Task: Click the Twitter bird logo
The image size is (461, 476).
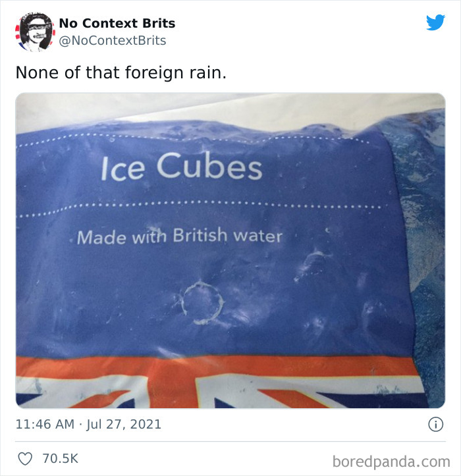Action: (435, 23)
